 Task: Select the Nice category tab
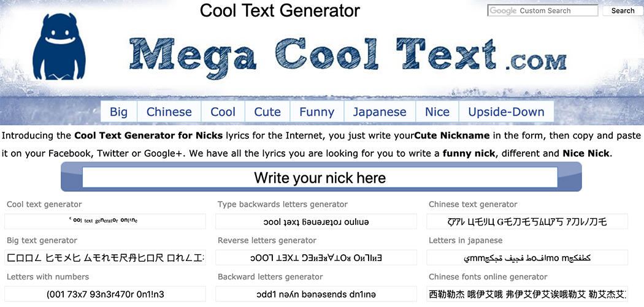tap(437, 112)
